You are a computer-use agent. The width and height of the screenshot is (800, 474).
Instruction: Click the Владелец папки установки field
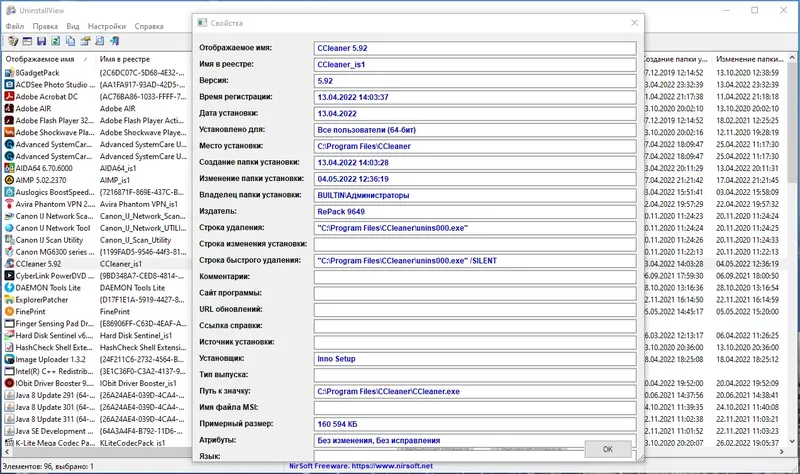click(475, 195)
